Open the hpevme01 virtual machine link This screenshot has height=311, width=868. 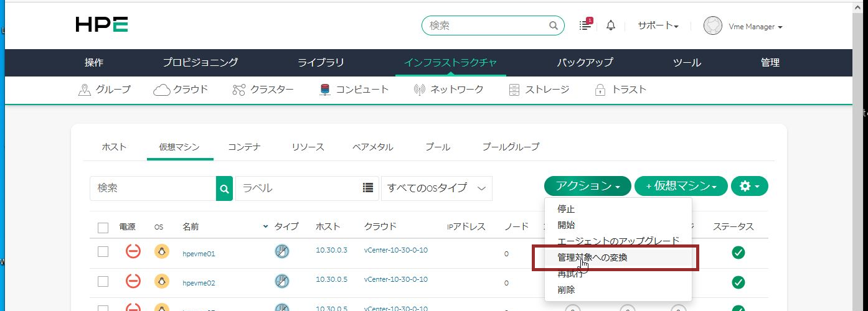point(199,254)
